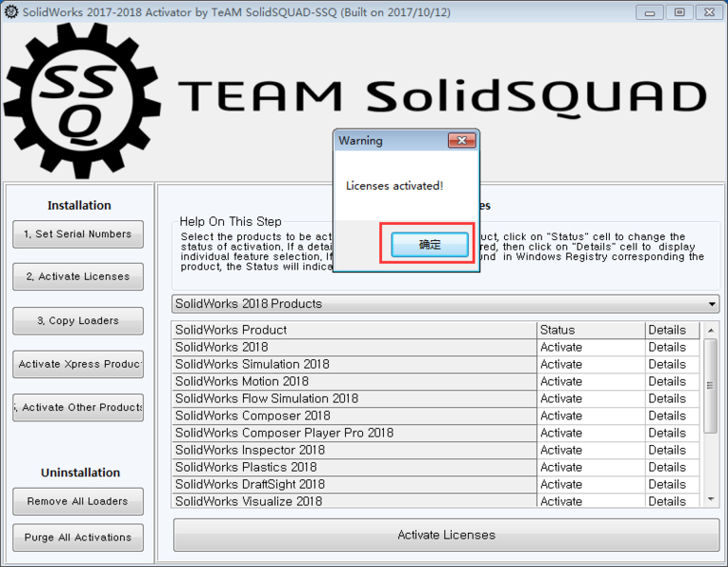
Task: Open Details cell for Composer Player Pro 2018
Action: [x=672, y=433]
